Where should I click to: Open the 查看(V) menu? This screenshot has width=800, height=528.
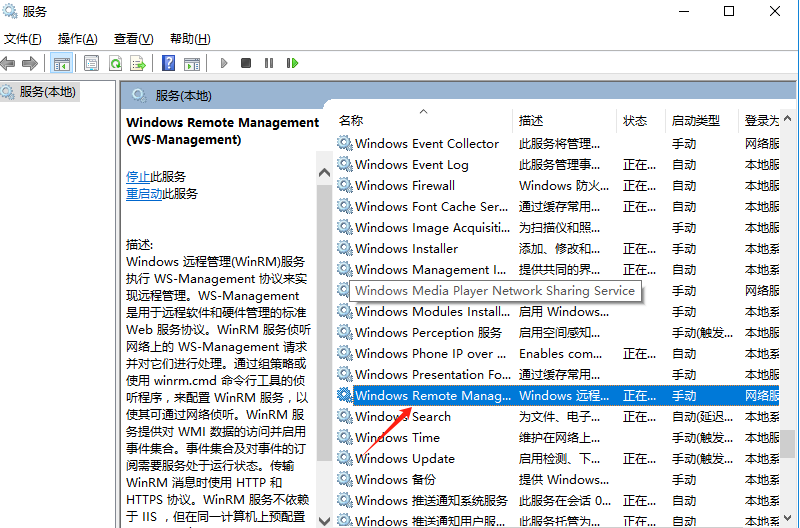pyautogui.click(x=134, y=39)
